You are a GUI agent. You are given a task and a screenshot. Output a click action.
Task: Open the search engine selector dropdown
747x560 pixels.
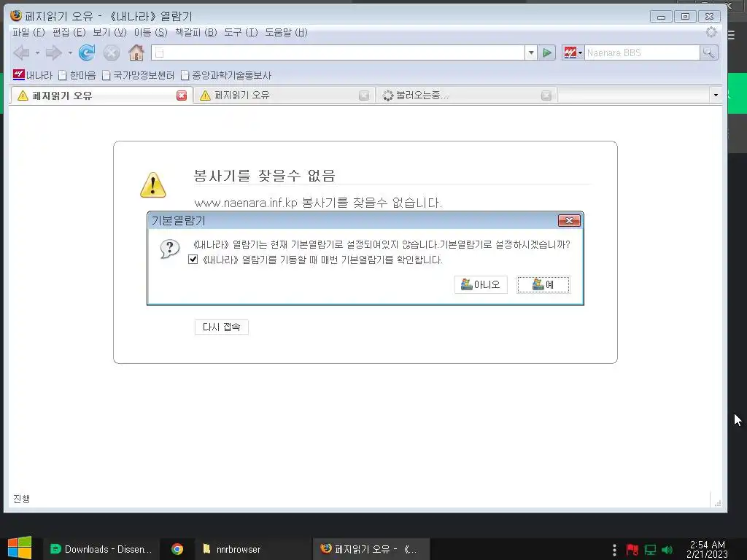coord(573,52)
